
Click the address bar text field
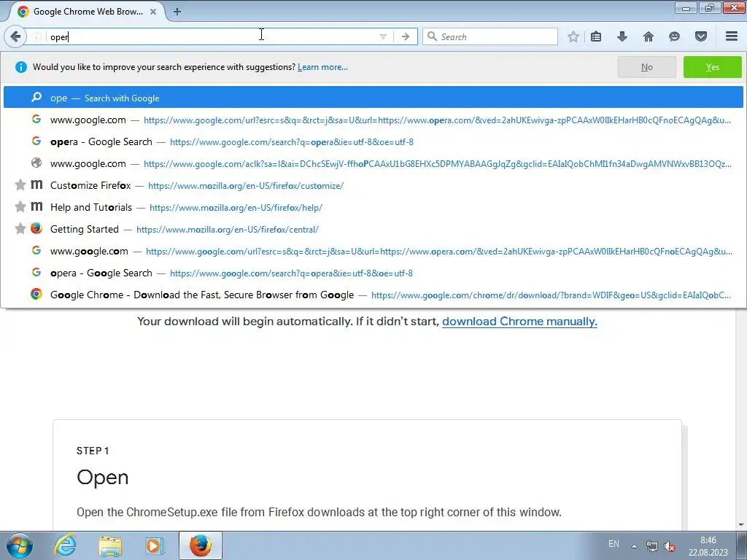tap(209, 36)
